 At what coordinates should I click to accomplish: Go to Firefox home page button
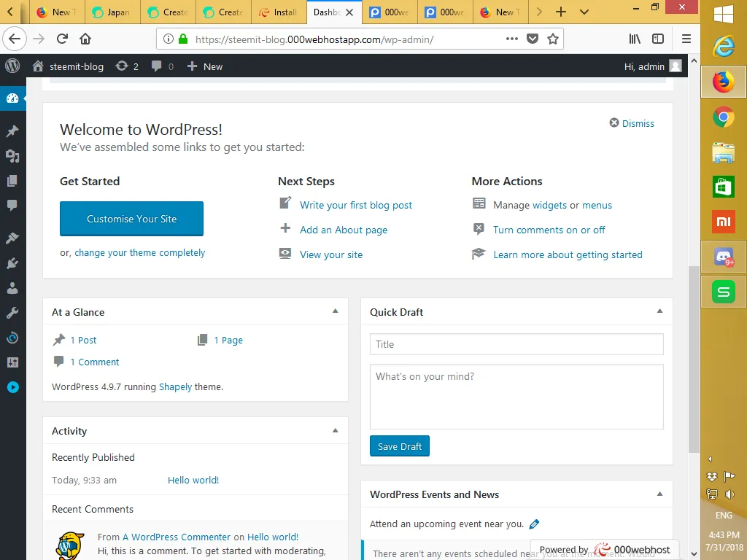pyautogui.click(x=85, y=39)
